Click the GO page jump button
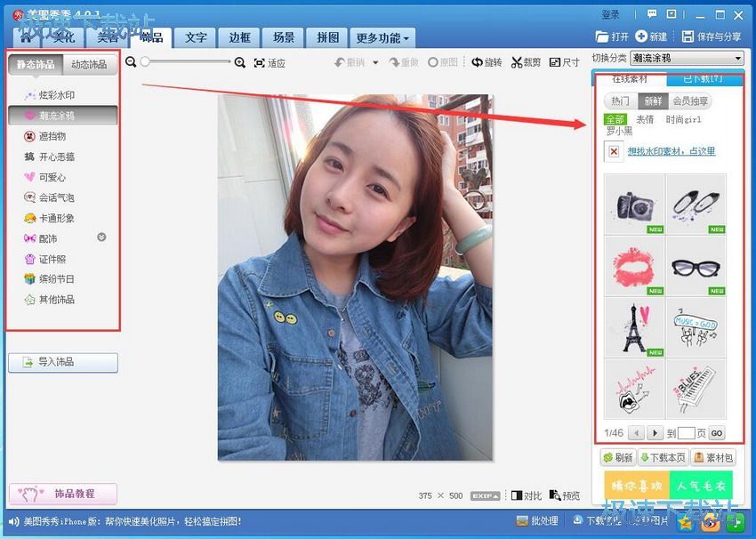This screenshot has height=539, width=756. pyautogui.click(x=717, y=433)
